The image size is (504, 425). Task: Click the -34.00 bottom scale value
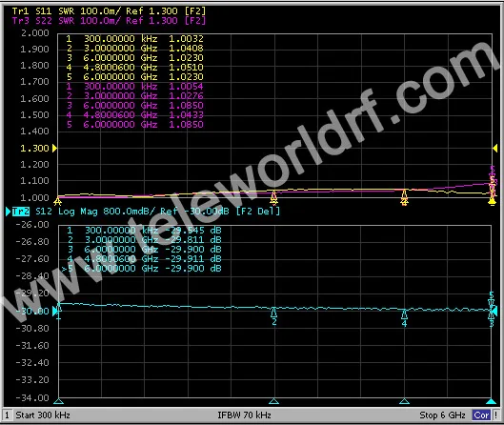pyautogui.click(x=32, y=397)
